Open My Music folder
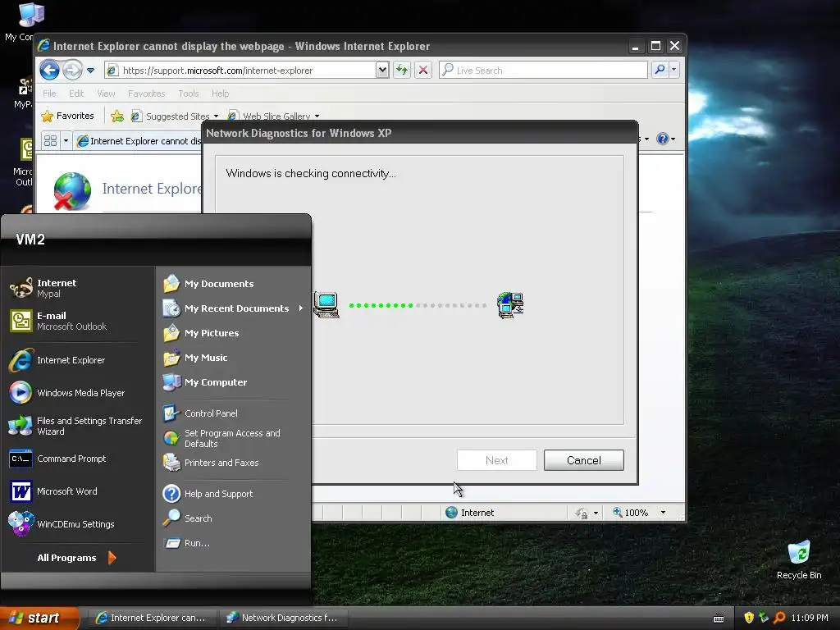Viewport: 840px width, 630px height. [x=233, y=358]
